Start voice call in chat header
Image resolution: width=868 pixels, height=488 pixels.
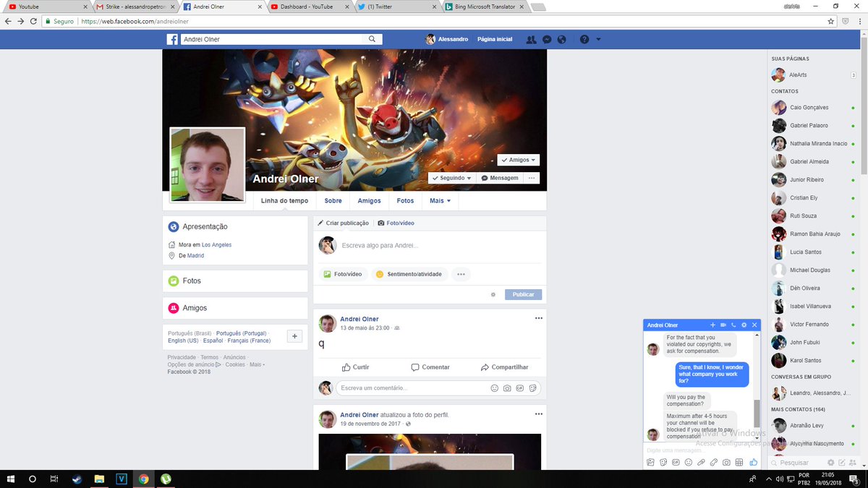pos(733,325)
